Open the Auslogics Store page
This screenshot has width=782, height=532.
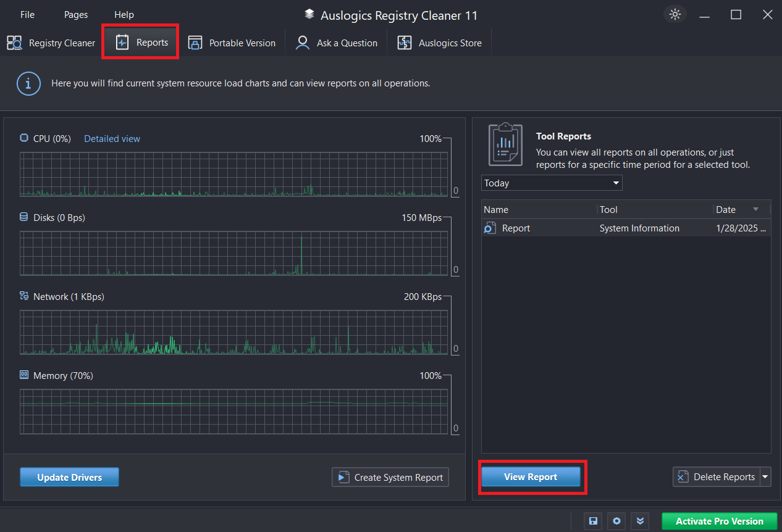(x=439, y=43)
